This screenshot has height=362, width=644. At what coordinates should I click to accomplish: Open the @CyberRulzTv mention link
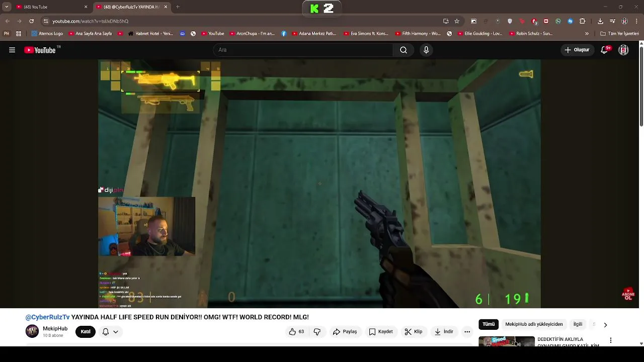(x=47, y=317)
